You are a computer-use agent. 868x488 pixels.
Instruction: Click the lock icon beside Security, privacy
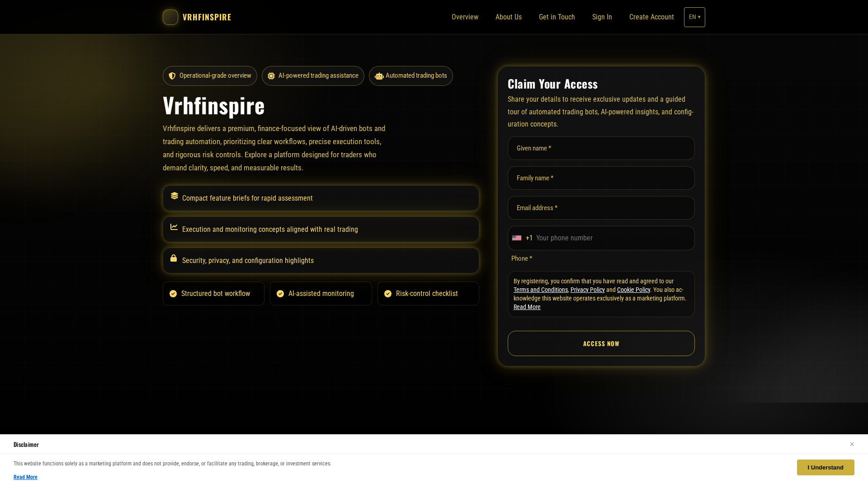(174, 258)
